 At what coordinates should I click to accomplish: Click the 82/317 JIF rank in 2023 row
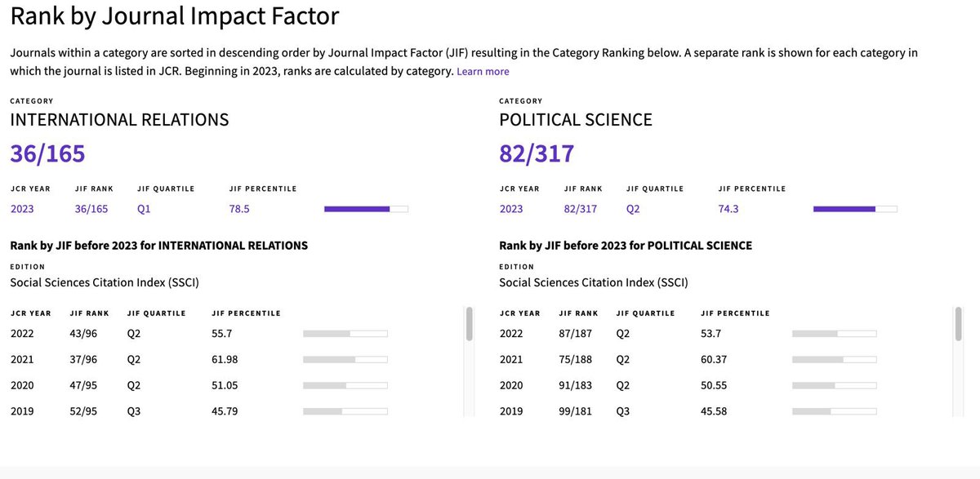pyautogui.click(x=581, y=209)
